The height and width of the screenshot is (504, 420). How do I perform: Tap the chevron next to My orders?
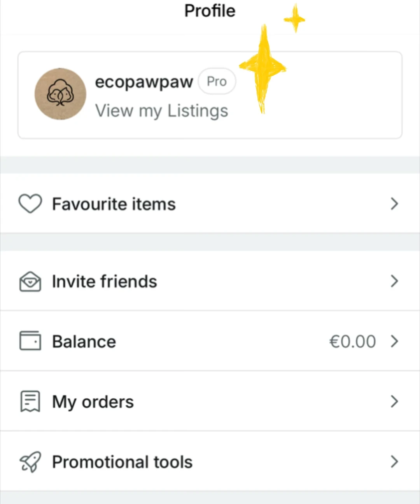tap(394, 401)
